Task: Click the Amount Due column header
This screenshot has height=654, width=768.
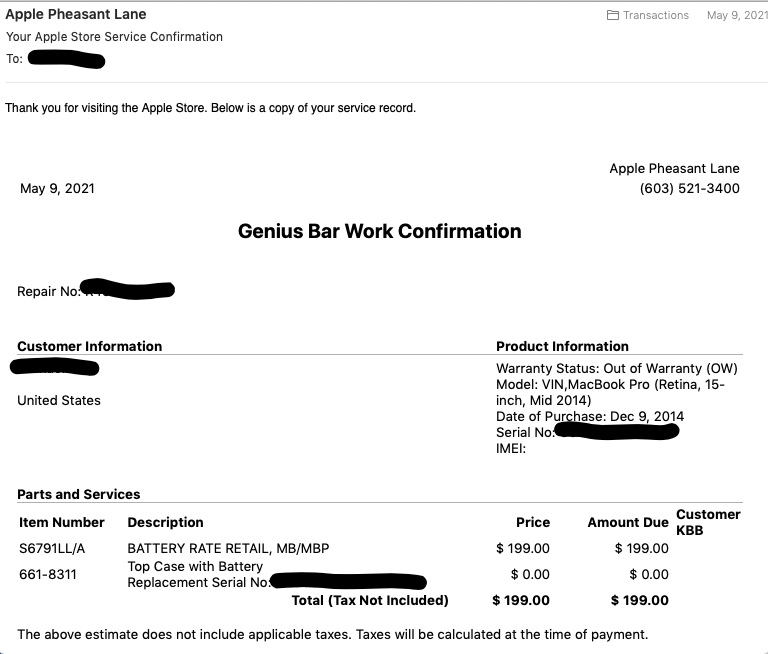Action: pyautogui.click(x=628, y=523)
